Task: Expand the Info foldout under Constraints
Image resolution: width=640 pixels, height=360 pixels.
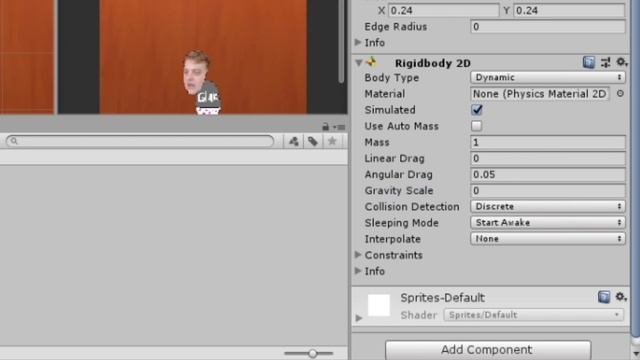Action: pyautogui.click(x=358, y=271)
